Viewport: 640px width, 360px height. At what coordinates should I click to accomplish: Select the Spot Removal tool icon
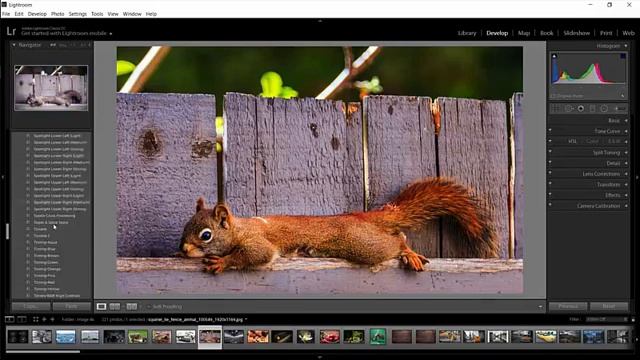(569, 109)
